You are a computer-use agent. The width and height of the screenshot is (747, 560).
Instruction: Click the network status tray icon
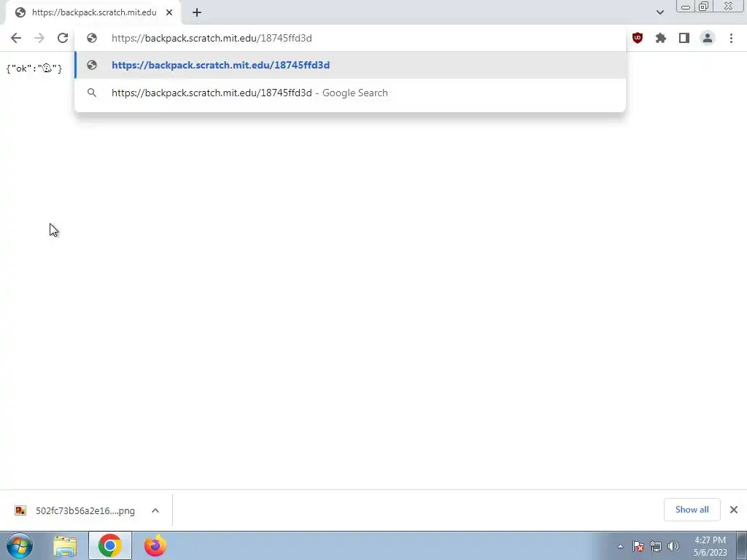pyautogui.click(x=656, y=546)
